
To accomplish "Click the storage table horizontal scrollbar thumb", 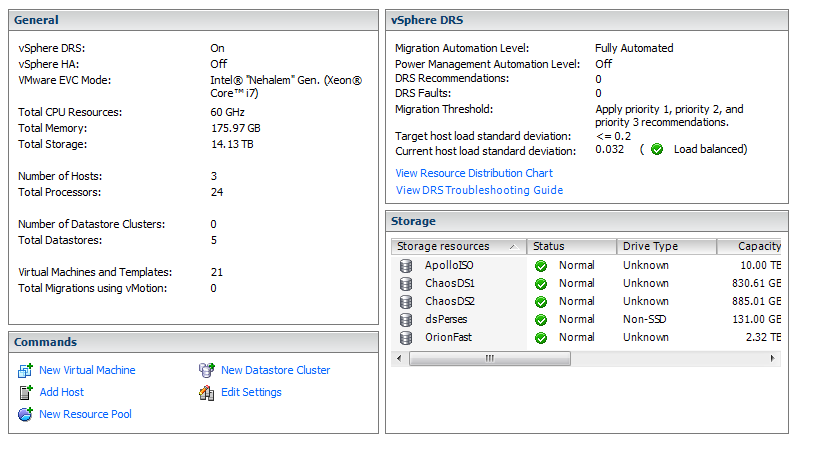I will click(490, 359).
